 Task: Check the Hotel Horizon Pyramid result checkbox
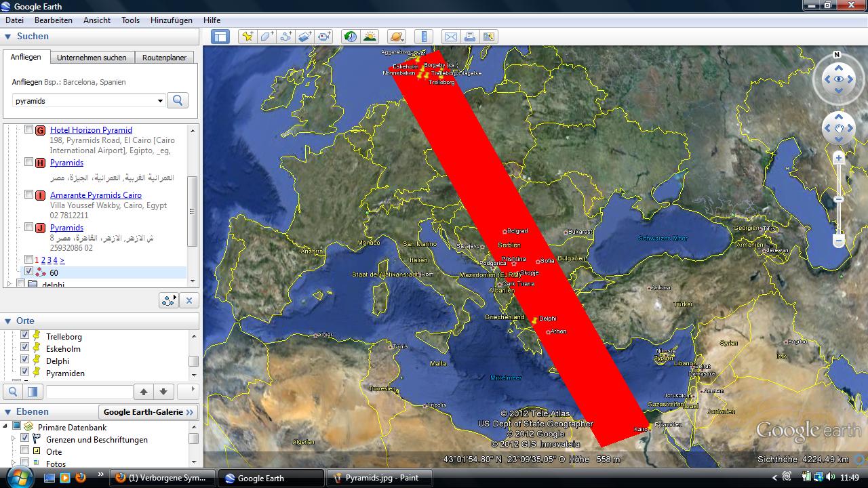[x=29, y=129]
